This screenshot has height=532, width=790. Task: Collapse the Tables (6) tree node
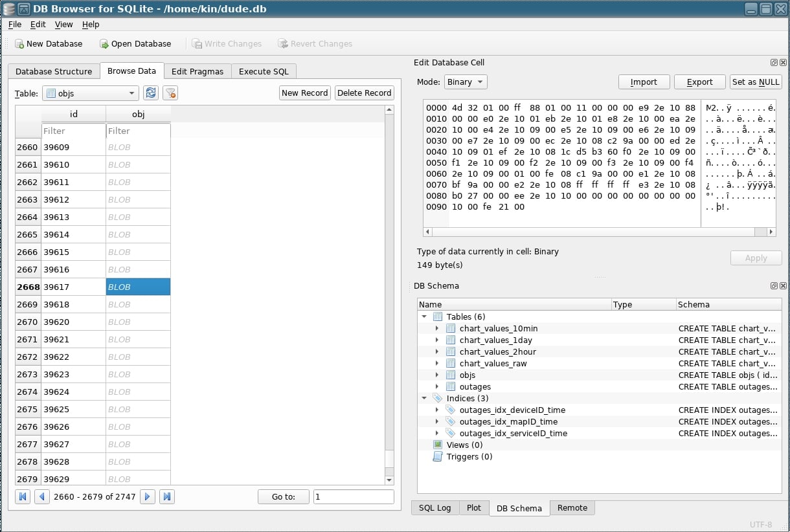click(424, 316)
